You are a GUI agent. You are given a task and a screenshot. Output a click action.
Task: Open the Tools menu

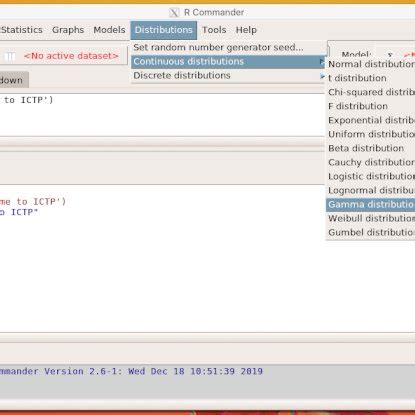tap(214, 30)
